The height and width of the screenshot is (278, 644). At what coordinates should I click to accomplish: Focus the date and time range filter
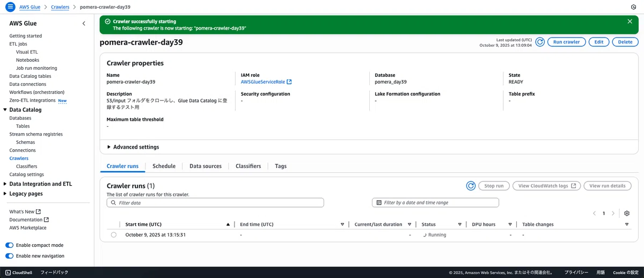[435, 203]
